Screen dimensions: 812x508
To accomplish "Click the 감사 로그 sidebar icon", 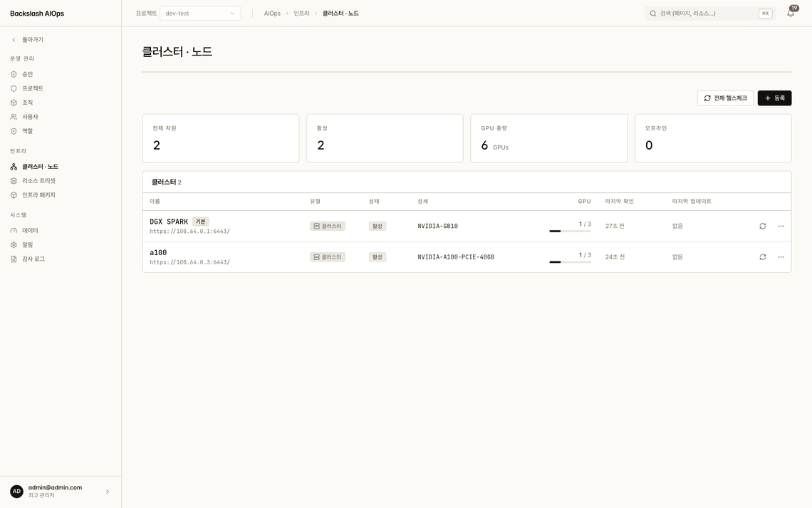I will point(14,259).
